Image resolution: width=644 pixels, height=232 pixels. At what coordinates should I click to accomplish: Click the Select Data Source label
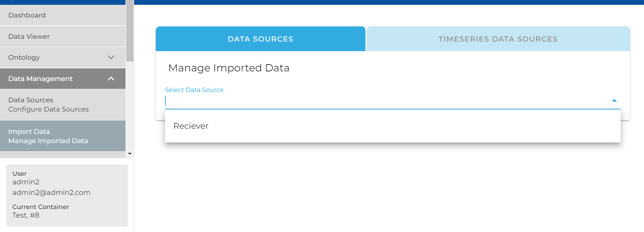194,90
